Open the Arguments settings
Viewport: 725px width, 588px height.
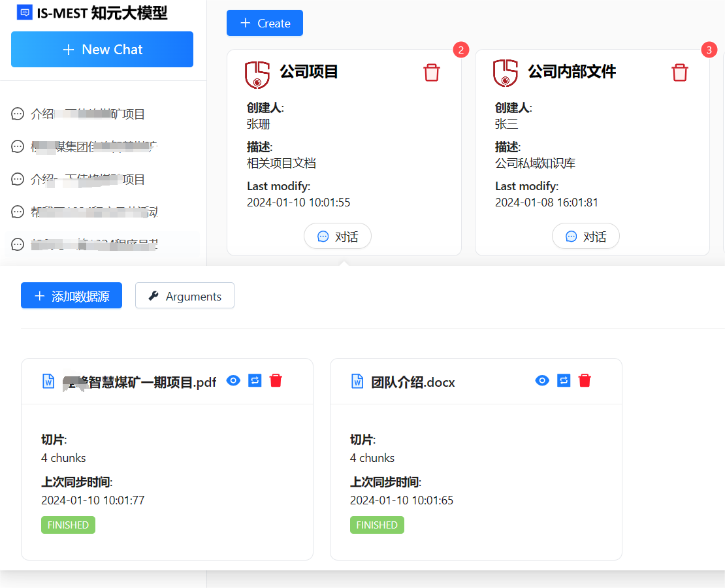(x=185, y=296)
